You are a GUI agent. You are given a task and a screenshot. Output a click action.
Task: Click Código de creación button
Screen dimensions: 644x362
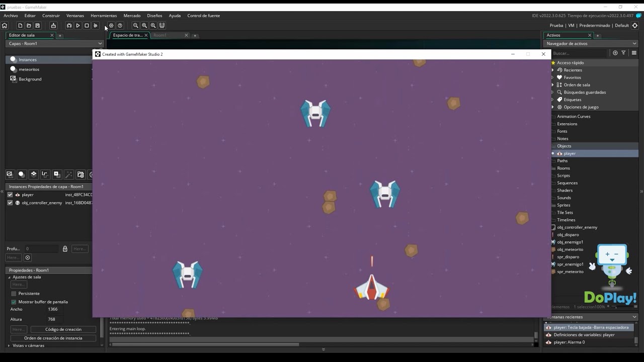coord(63,329)
